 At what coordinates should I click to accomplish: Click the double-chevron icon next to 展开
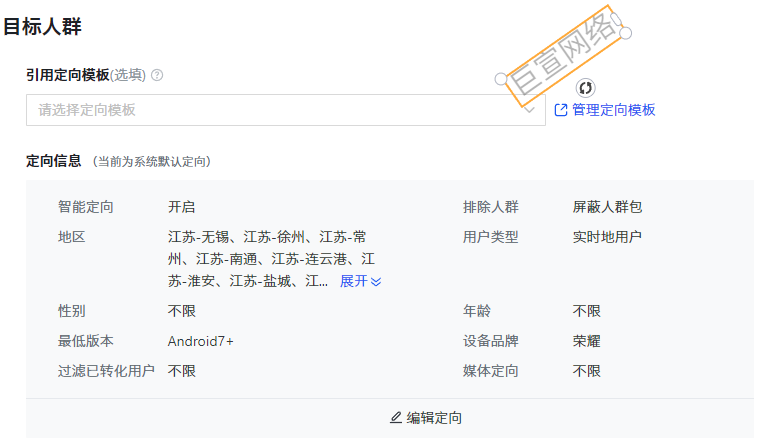(376, 282)
